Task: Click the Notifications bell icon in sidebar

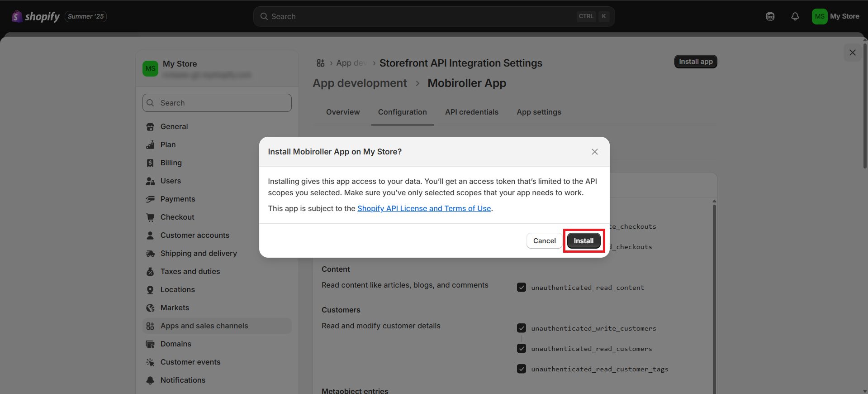Action: pyautogui.click(x=150, y=380)
